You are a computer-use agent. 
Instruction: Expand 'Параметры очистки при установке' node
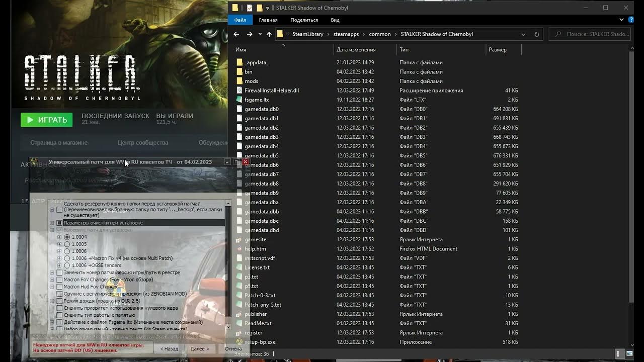coord(52,223)
